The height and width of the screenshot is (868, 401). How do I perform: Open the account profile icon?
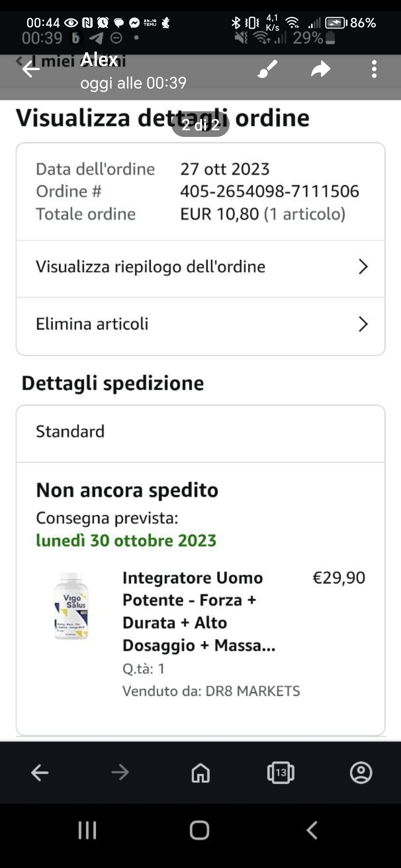[361, 773]
